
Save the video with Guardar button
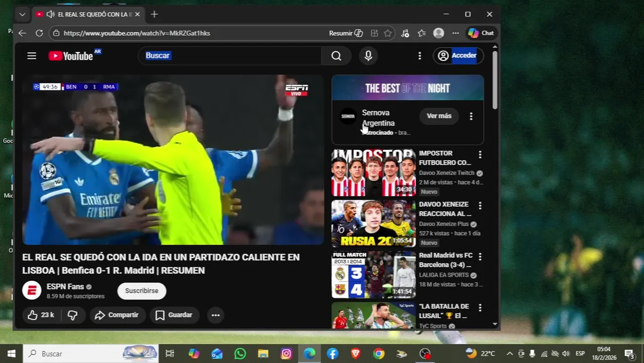(174, 315)
